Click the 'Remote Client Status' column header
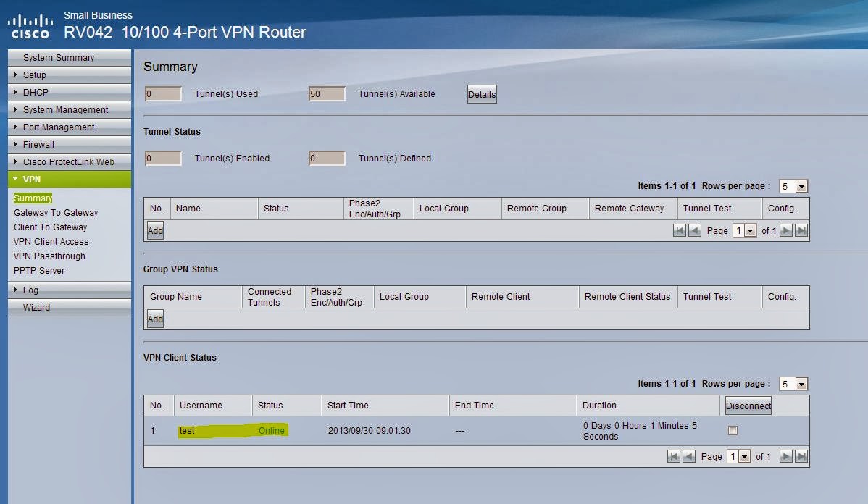The height and width of the screenshot is (504, 868). click(x=627, y=297)
